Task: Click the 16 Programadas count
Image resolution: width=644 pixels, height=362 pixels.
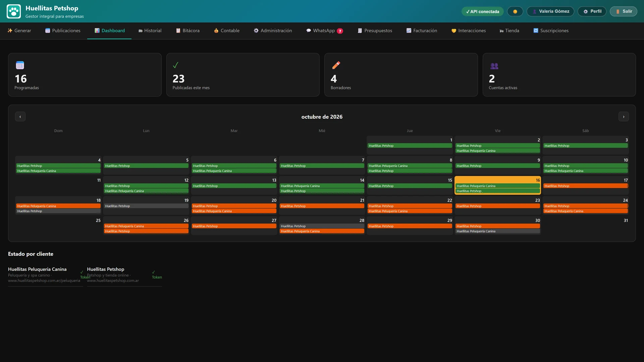Action: pos(21,79)
